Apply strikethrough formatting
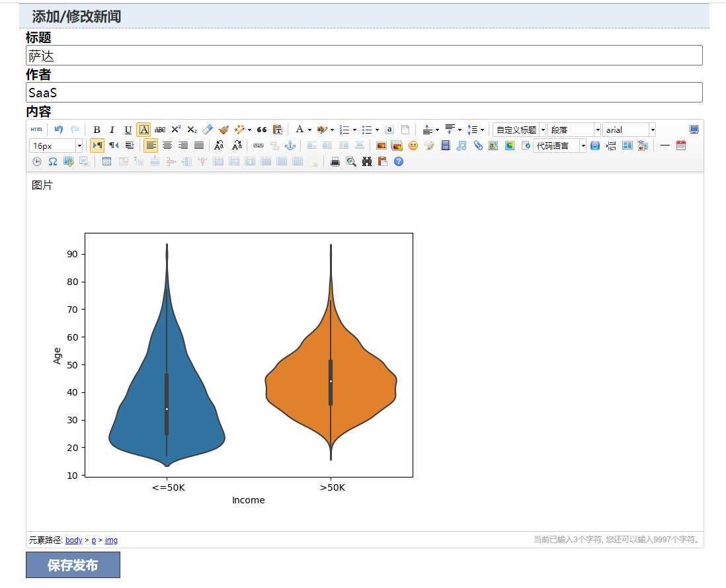Screen dimensions: 726x588 click(x=160, y=130)
